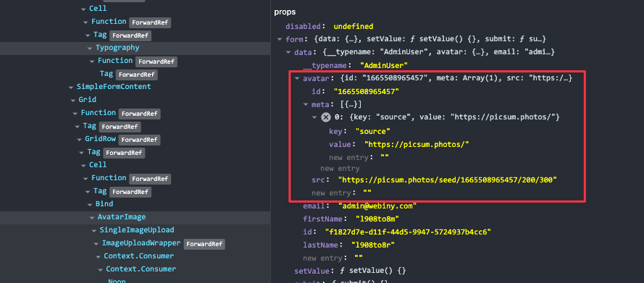Viewport: 644px width, 283px height.
Task: Select Context.Consumer directly below ImageUploadWrapper
Action: (139, 256)
